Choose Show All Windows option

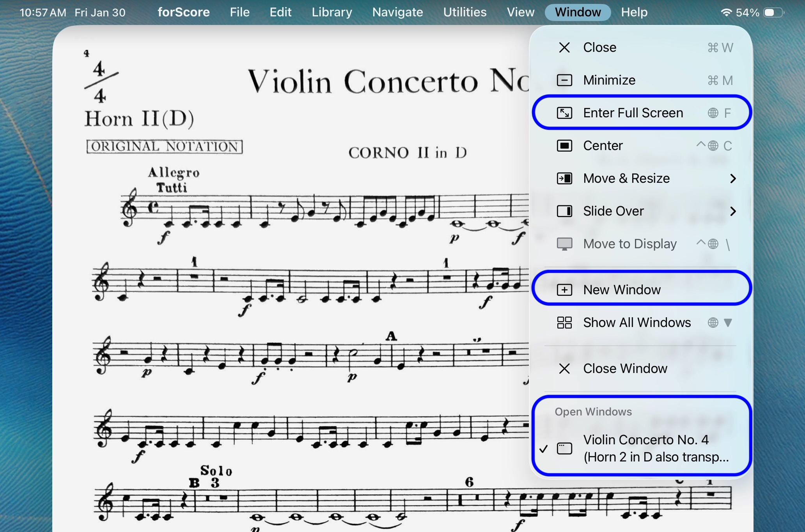637,323
